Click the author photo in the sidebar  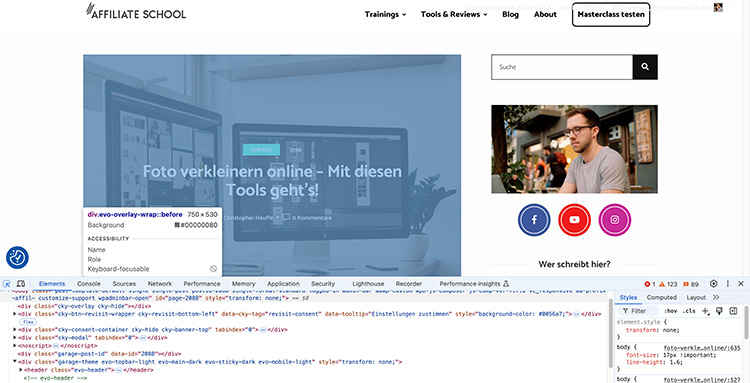click(x=574, y=149)
